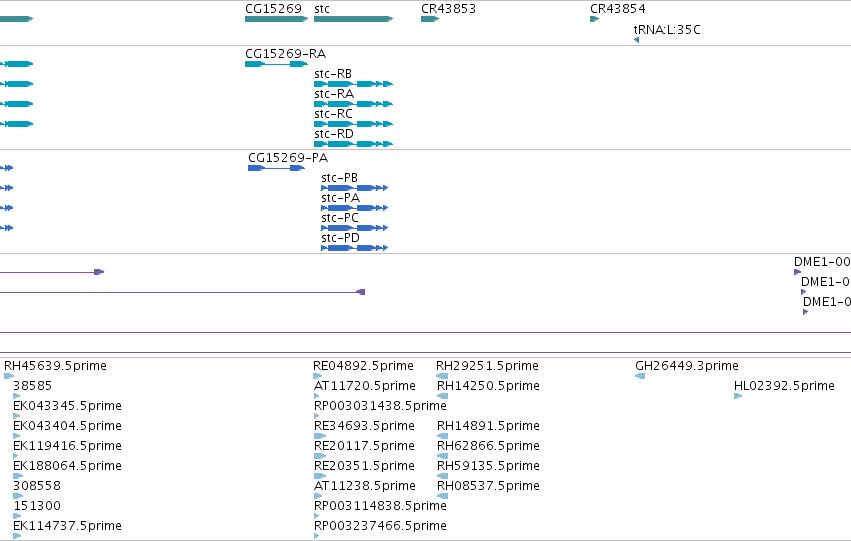Select the 151300 feature label
Screen dimensions: 851x541
pos(37,506)
